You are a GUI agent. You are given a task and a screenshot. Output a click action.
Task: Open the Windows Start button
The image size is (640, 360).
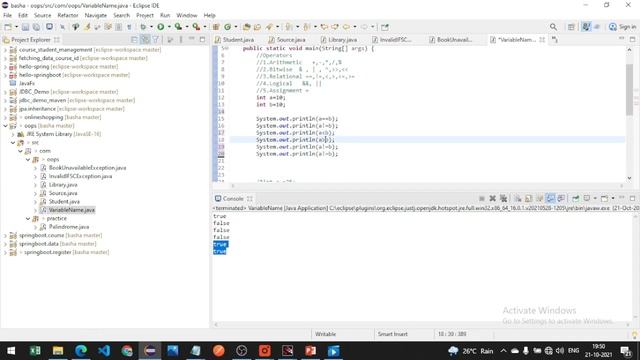pos(11,351)
